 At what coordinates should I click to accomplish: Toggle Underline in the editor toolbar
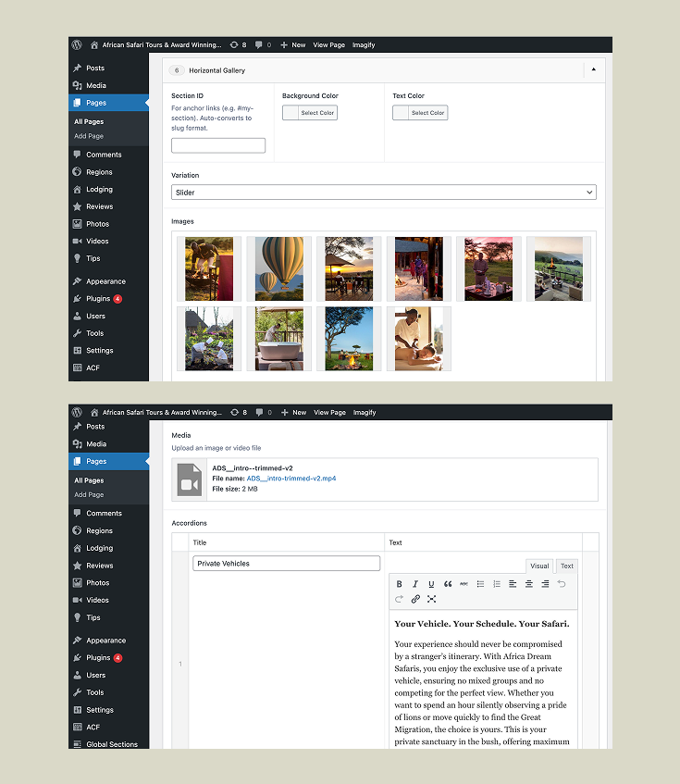tap(431, 584)
